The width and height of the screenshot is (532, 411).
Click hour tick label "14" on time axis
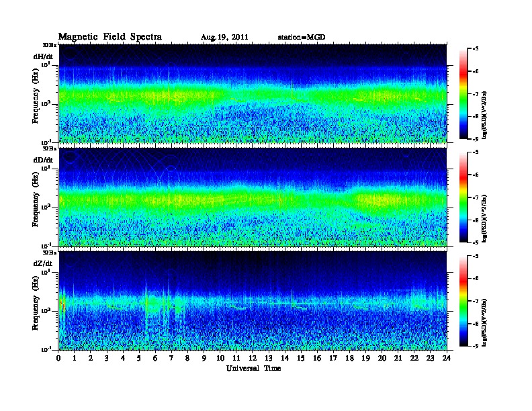(285, 359)
